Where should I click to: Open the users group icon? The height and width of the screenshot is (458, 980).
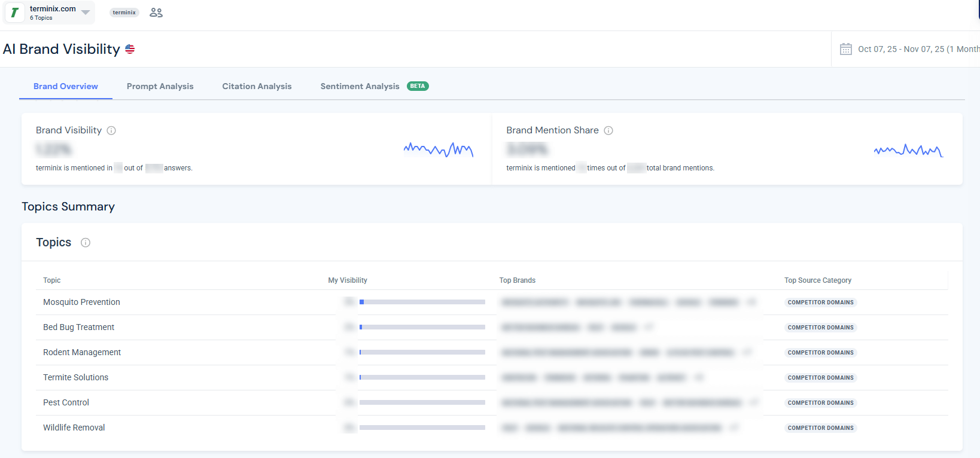[x=156, y=13]
